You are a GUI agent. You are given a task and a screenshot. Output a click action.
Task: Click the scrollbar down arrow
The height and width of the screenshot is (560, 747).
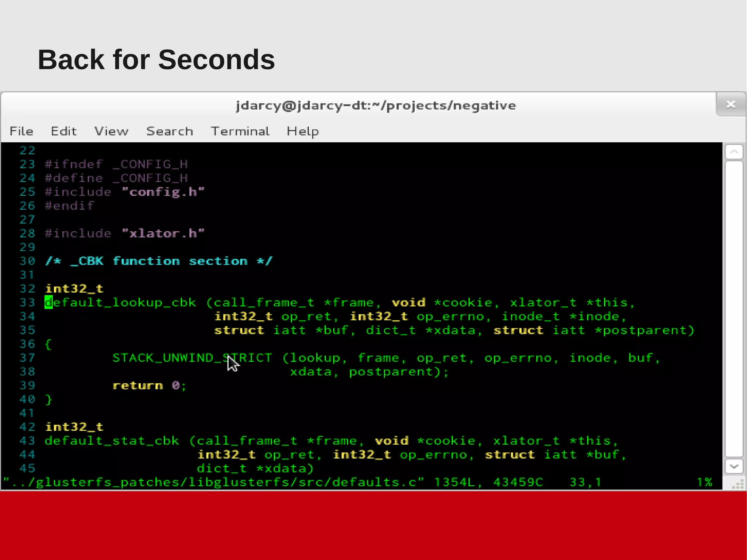[734, 466]
